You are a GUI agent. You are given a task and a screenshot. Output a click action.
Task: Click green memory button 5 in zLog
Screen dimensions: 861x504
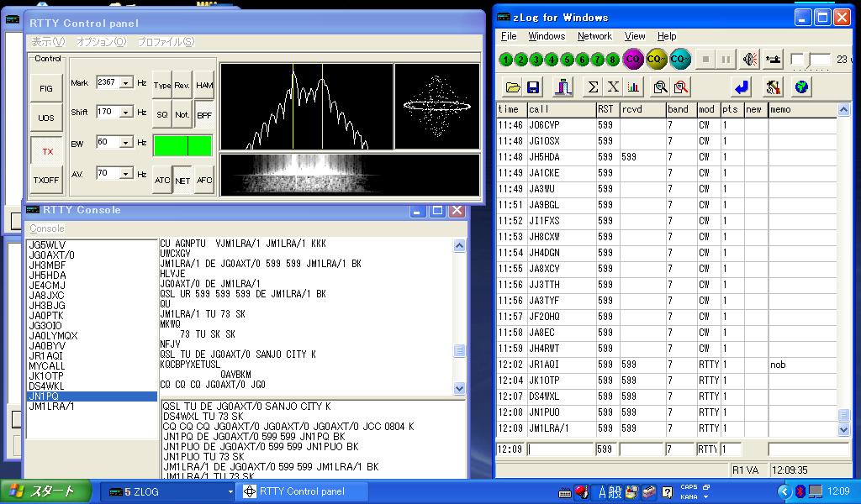[568, 60]
